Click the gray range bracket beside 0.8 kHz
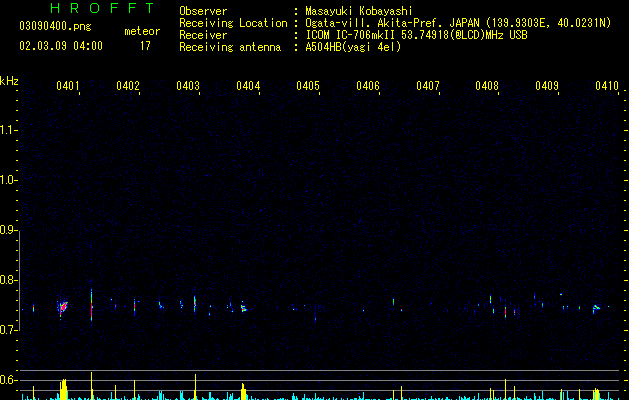This screenshot has height=400, width=629. coord(19,280)
